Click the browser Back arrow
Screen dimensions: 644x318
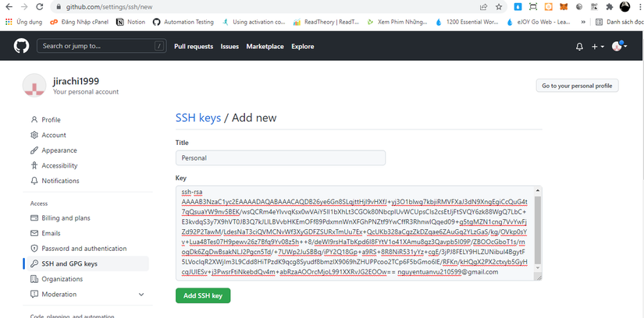click(9, 6)
